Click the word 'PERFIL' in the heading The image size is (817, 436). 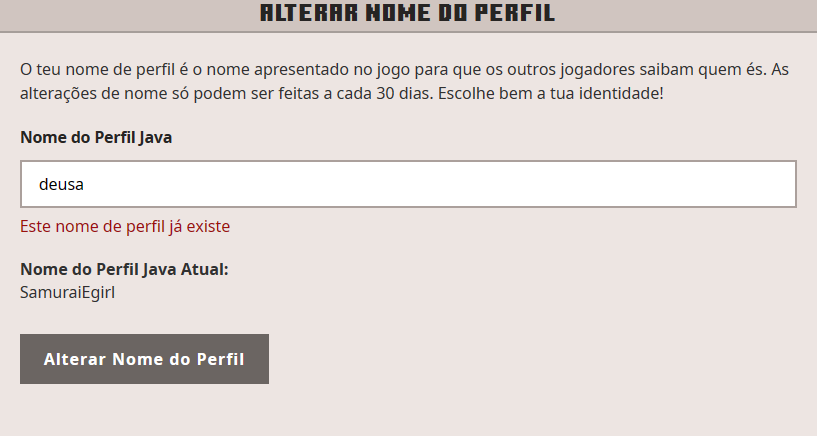513,13
